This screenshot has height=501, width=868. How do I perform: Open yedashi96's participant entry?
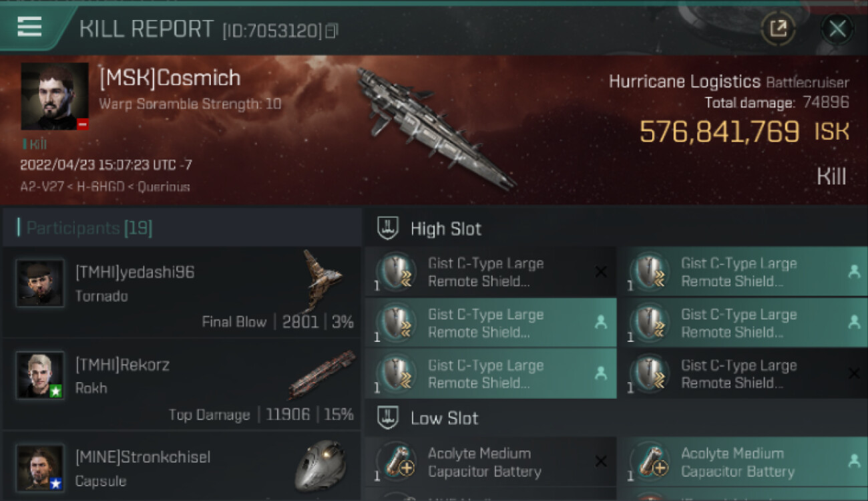[182, 292]
